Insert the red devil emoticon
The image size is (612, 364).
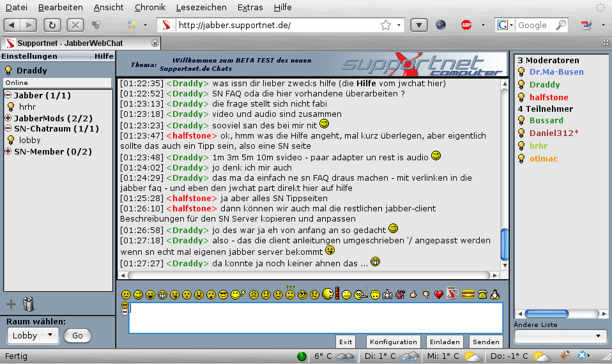pyautogui.click(x=400, y=294)
